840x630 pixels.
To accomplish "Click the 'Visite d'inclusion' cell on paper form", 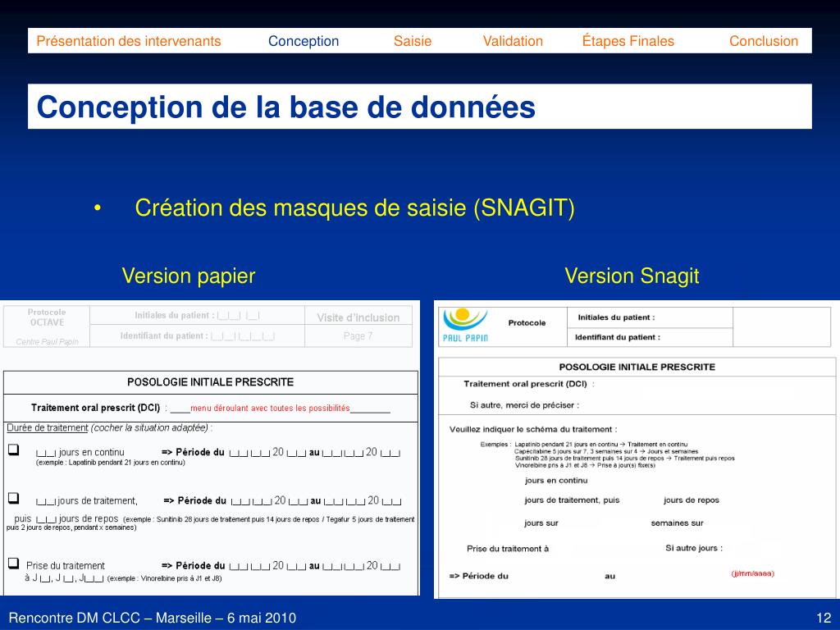I will point(358,317).
